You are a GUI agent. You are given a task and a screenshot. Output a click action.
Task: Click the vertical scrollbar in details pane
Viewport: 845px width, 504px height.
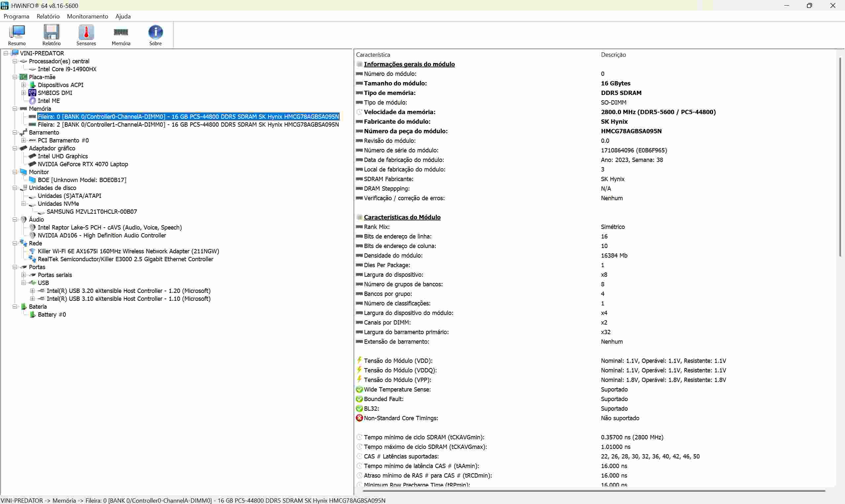click(840, 156)
